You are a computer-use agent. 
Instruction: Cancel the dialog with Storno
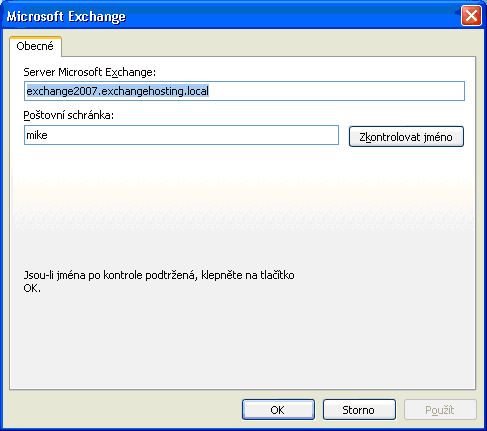tap(359, 410)
